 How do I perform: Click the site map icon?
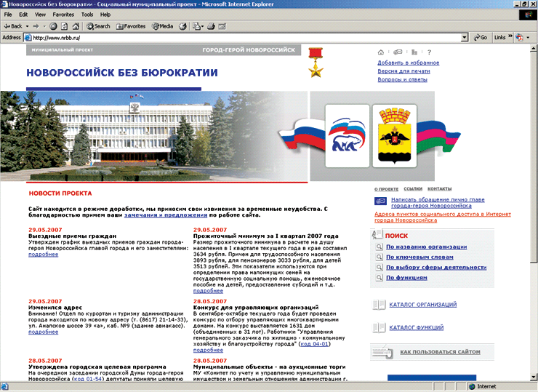point(414,52)
